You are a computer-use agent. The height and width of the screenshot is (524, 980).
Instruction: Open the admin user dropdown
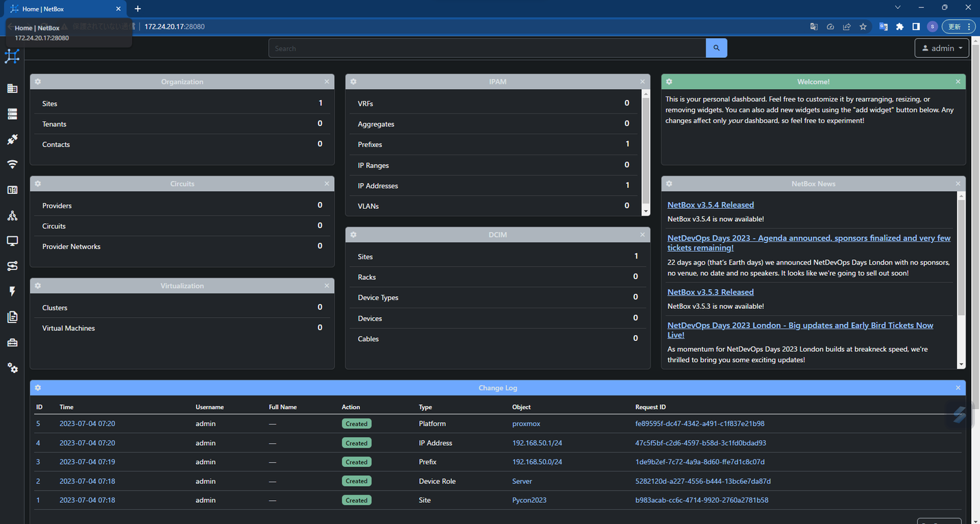(x=943, y=48)
